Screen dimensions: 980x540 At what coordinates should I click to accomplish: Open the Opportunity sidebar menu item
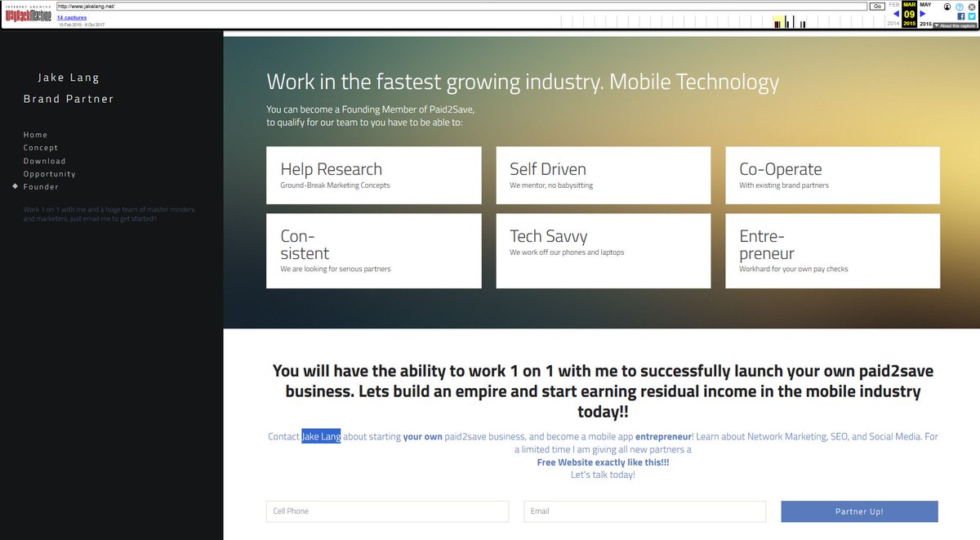point(50,174)
